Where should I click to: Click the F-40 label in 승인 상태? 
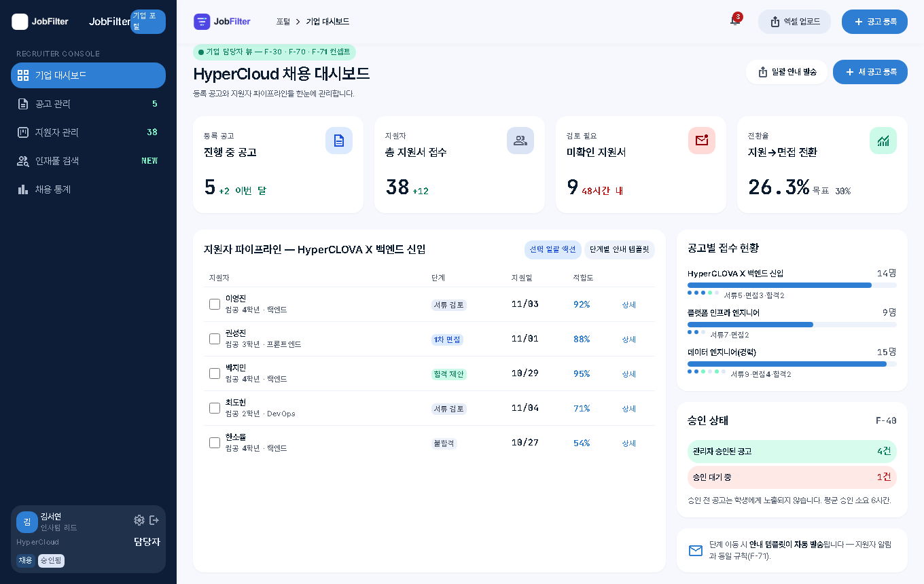pos(886,421)
